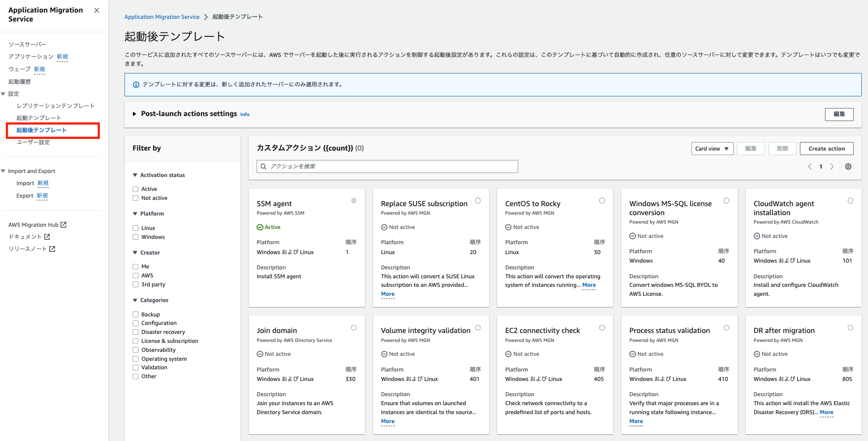This screenshot has width=868, height=441.
Task: Open the Card view dropdown
Action: tap(712, 148)
